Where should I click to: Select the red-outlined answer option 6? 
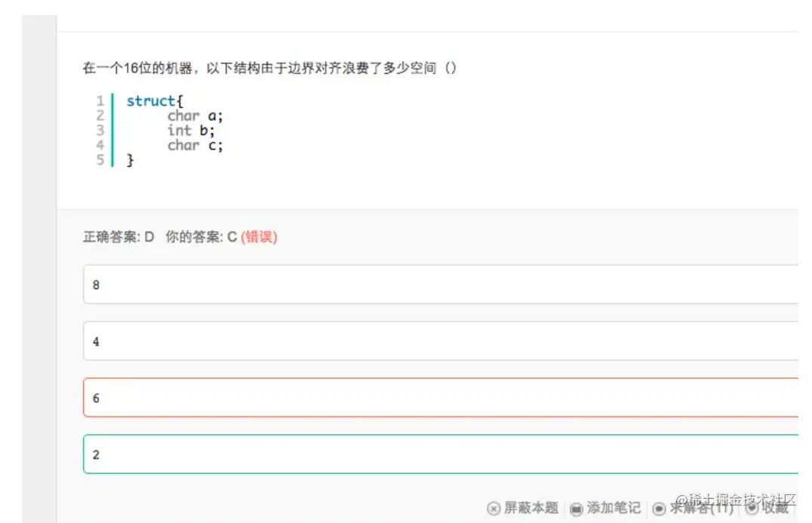tap(441, 398)
